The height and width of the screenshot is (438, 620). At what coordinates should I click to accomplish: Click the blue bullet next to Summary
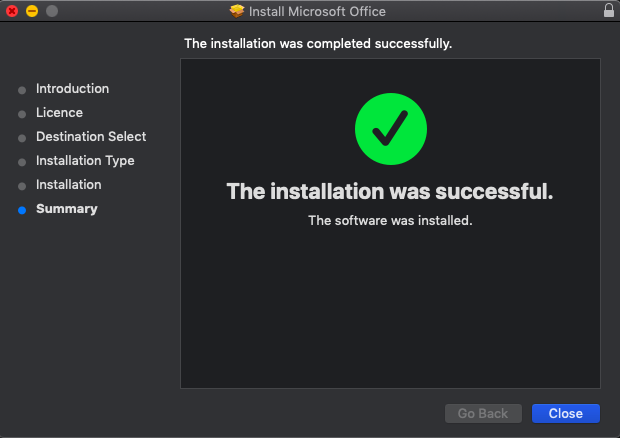coord(22,210)
